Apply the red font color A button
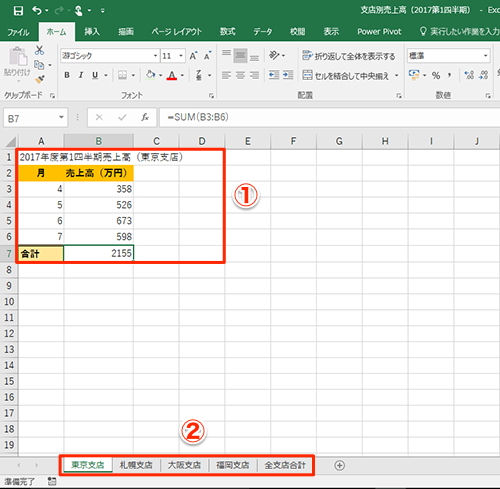Image resolution: width=500 pixels, height=489 pixels. 172,75
